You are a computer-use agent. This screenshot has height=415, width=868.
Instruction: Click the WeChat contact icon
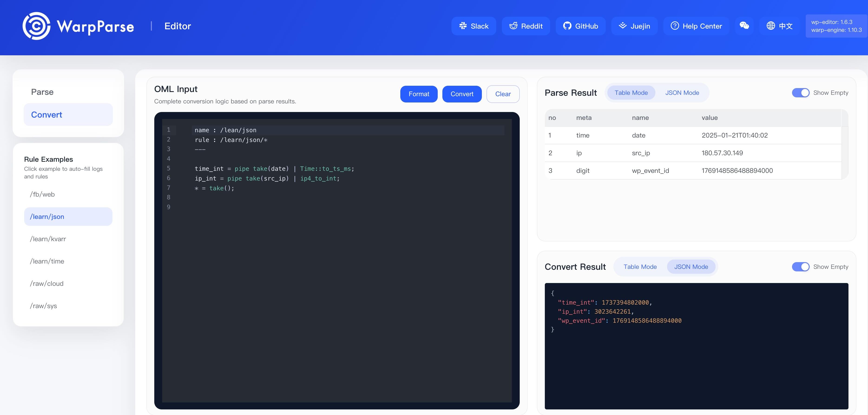744,26
